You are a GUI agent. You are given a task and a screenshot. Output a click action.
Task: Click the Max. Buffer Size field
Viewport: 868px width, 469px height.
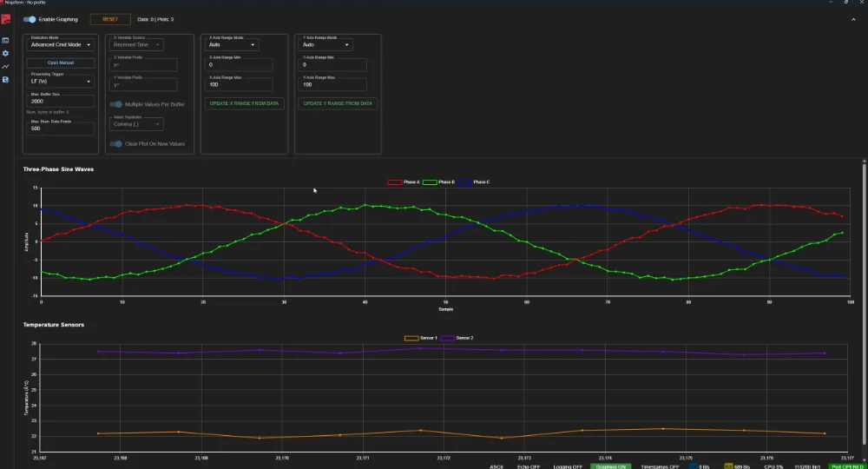60,101
